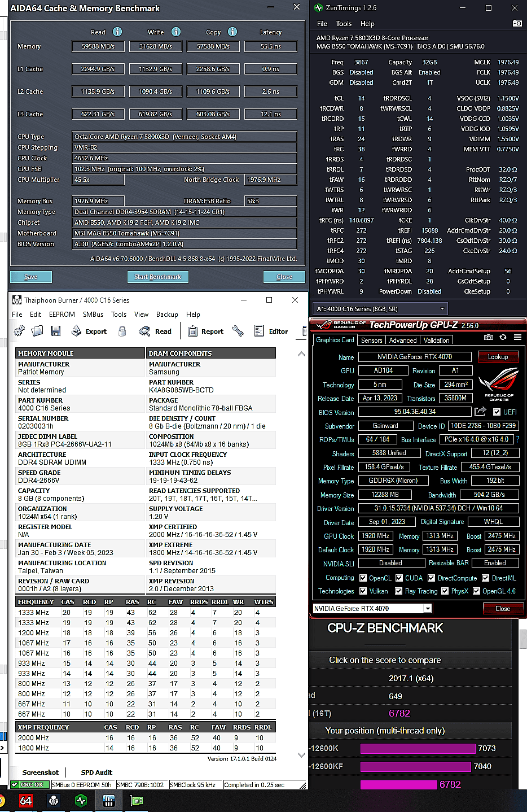Open Thaiphoon Burner View menu

141,315
